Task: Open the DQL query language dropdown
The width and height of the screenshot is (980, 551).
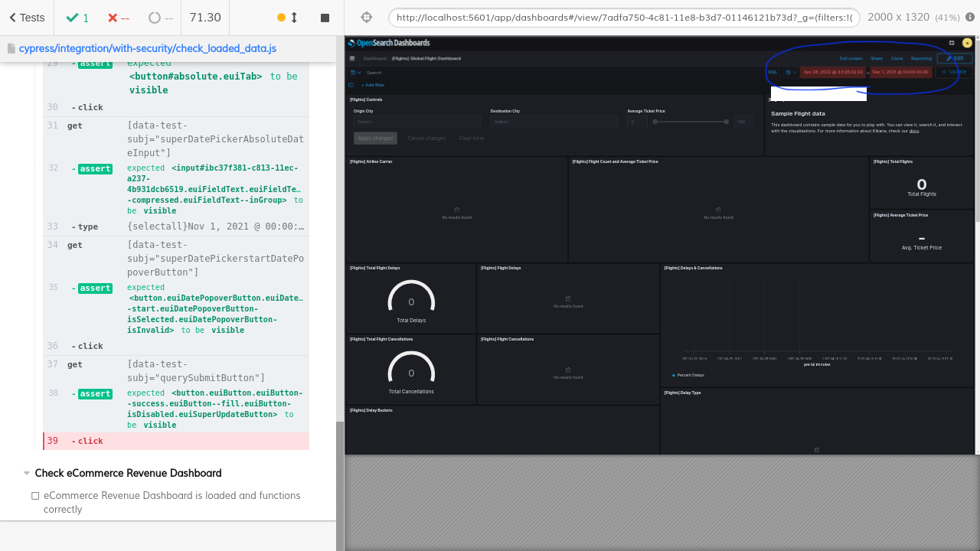Action: (x=773, y=72)
